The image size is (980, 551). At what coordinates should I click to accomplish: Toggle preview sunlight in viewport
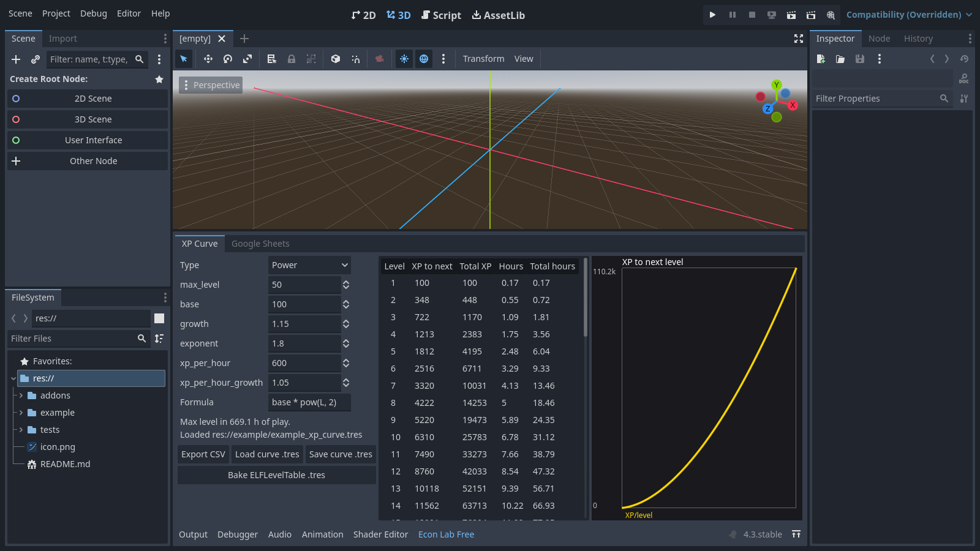[x=404, y=59]
